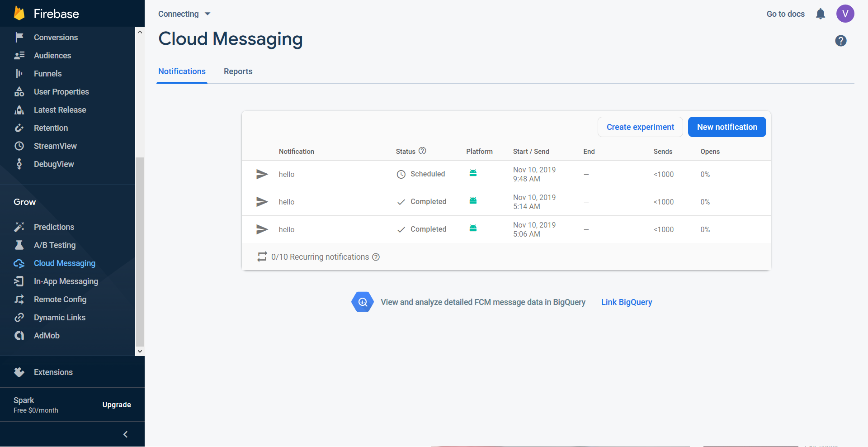Open A/B Testing flask icon
Image resolution: width=868 pixels, height=447 pixels.
point(19,245)
